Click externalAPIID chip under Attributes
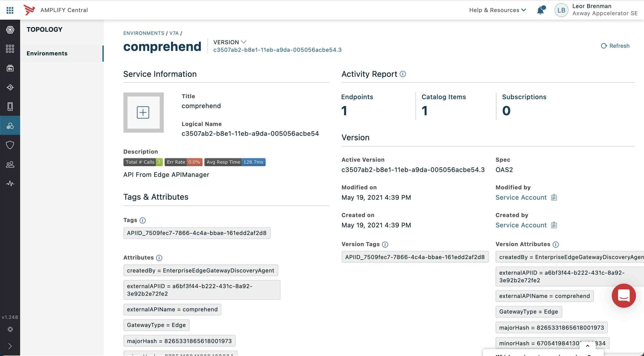This screenshot has height=356, width=644. [202, 290]
